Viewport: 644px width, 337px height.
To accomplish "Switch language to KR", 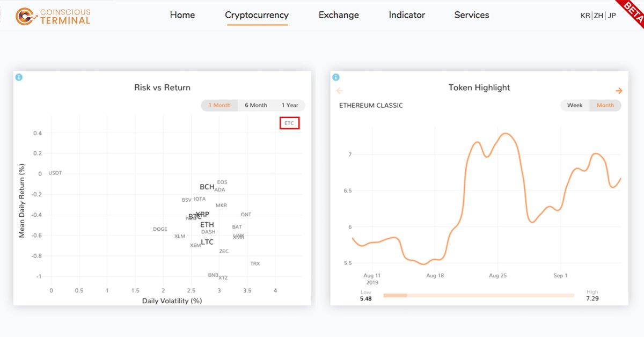I will tap(586, 16).
